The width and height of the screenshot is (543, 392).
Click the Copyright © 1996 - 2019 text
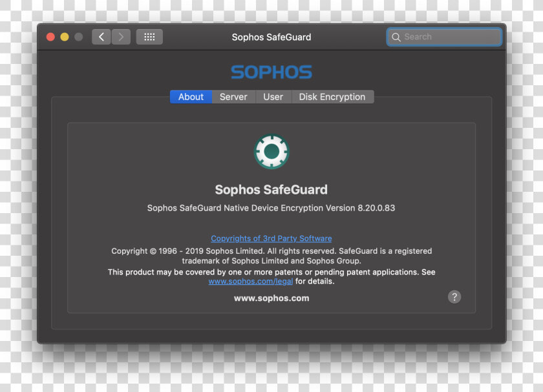coord(271,256)
